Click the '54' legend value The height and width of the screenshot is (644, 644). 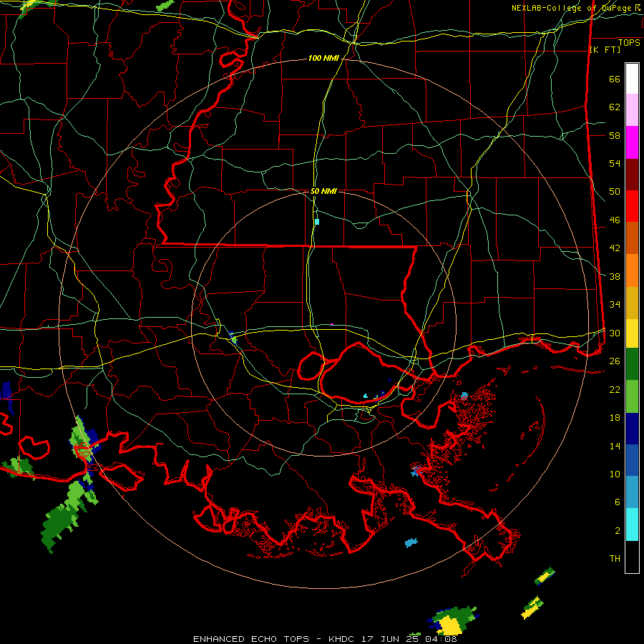point(615,163)
